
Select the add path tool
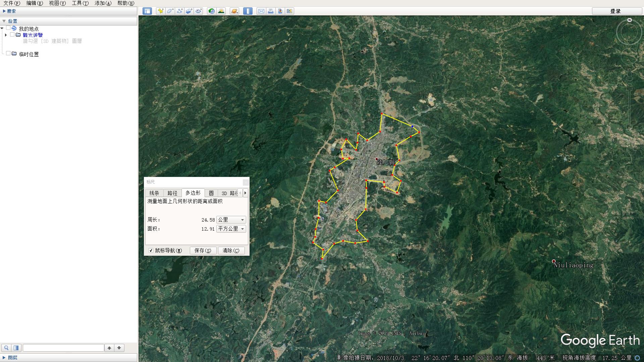pyautogui.click(x=179, y=11)
